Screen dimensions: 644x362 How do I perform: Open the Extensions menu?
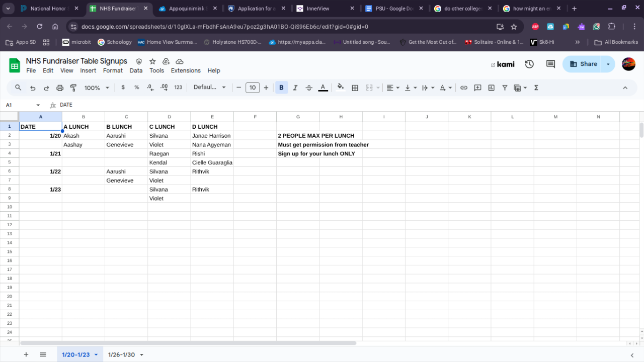[x=186, y=70]
